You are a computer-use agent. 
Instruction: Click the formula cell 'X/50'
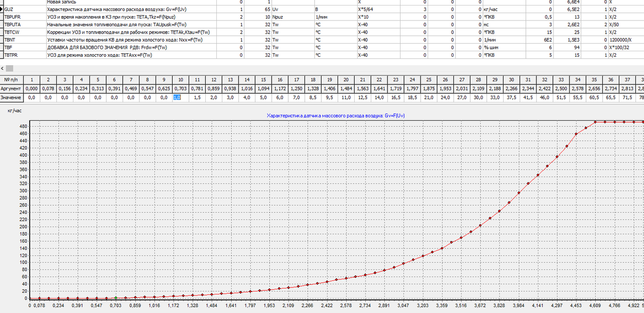(x=614, y=25)
